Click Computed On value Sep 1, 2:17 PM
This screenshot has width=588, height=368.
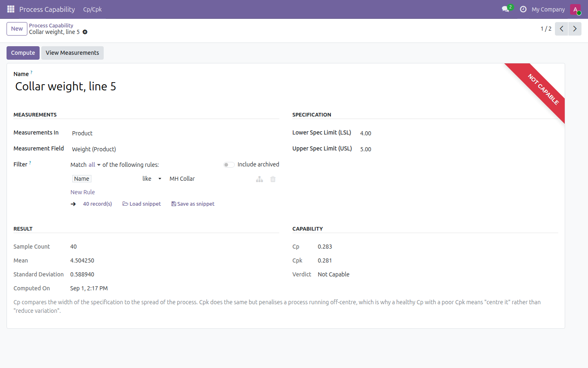[x=89, y=288]
